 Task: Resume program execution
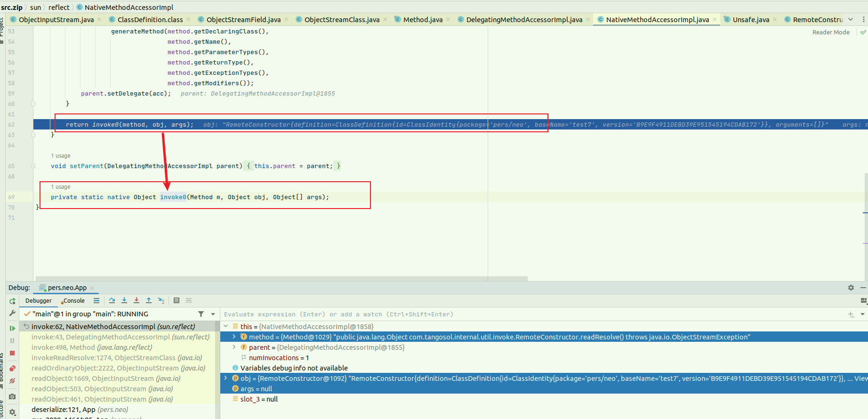tap(12, 328)
